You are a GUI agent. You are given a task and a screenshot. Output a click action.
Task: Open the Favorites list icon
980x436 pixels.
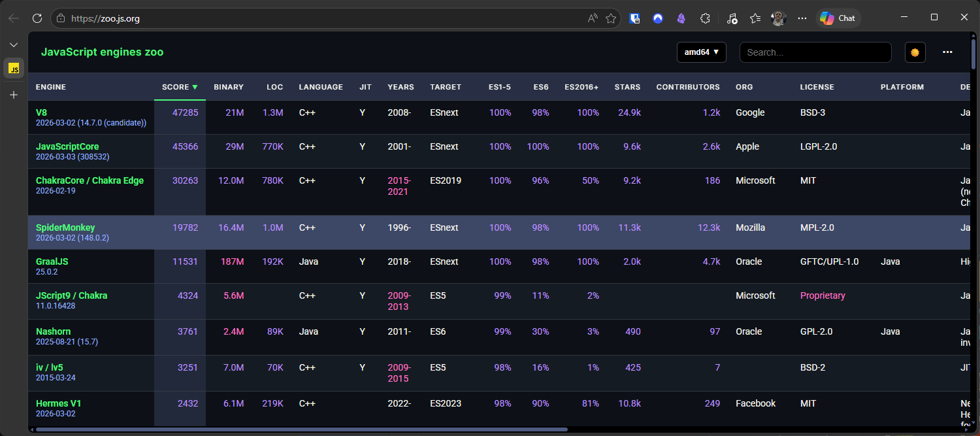(x=755, y=18)
